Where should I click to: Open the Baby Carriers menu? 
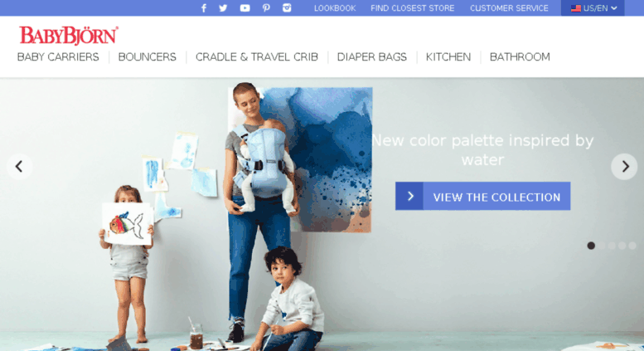tap(58, 56)
